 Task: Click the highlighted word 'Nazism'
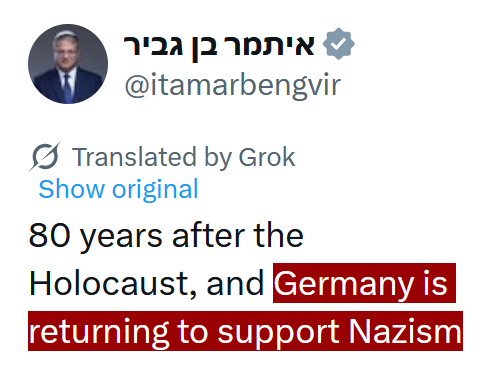point(405,331)
